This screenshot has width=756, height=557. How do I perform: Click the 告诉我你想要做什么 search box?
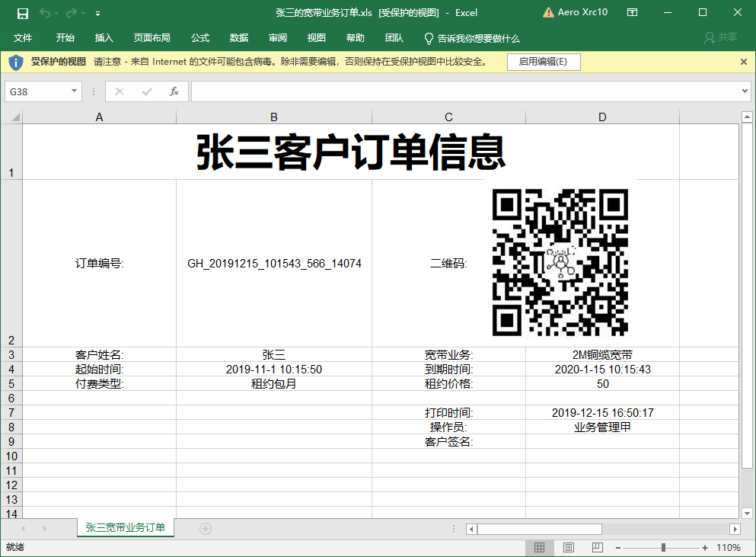pos(472,39)
